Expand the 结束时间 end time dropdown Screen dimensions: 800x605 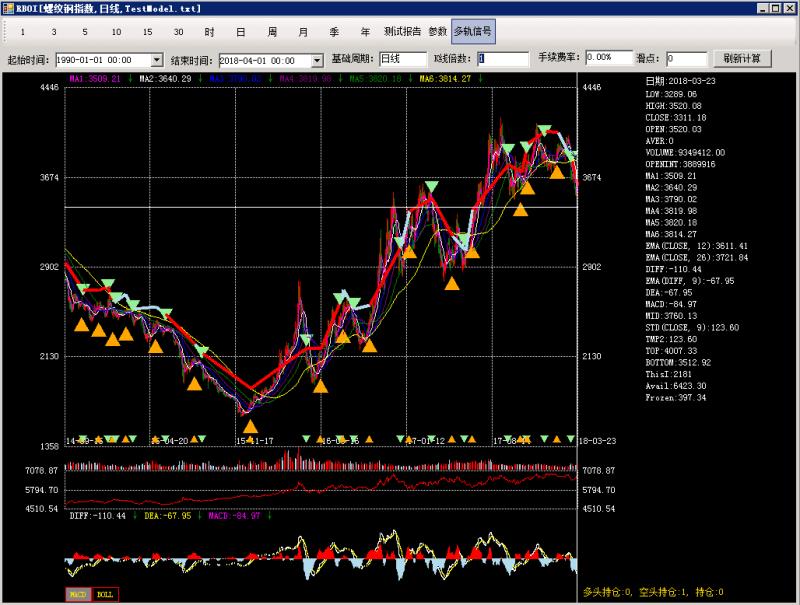pos(318,60)
